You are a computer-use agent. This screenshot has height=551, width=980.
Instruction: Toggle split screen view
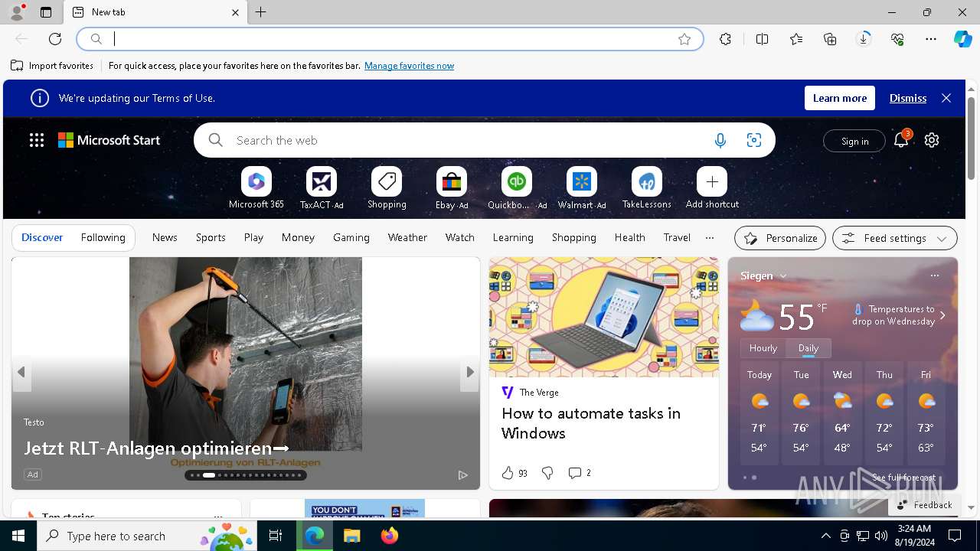[x=762, y=39]
